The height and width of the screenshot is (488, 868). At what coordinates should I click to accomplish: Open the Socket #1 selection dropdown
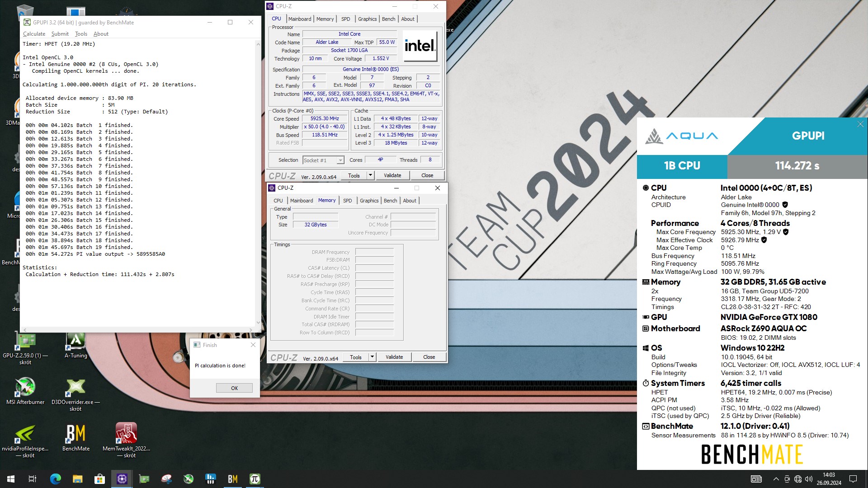pos(323,160)
